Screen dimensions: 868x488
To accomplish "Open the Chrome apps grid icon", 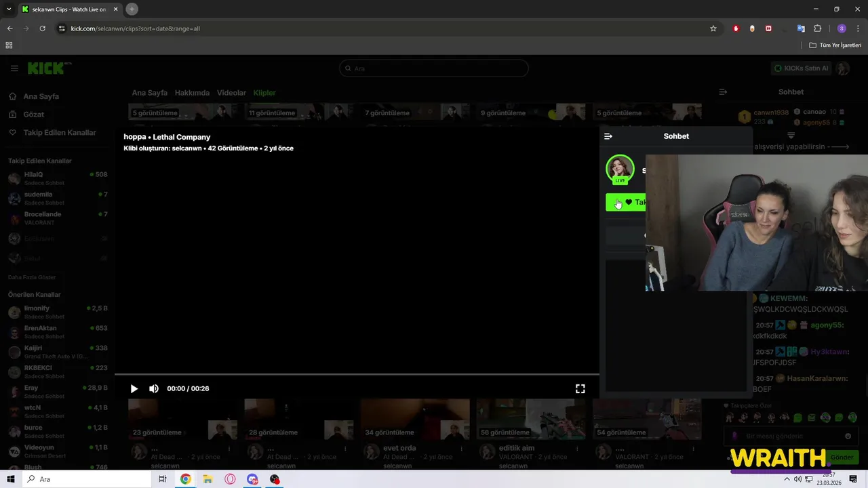I will click(9, 45).
